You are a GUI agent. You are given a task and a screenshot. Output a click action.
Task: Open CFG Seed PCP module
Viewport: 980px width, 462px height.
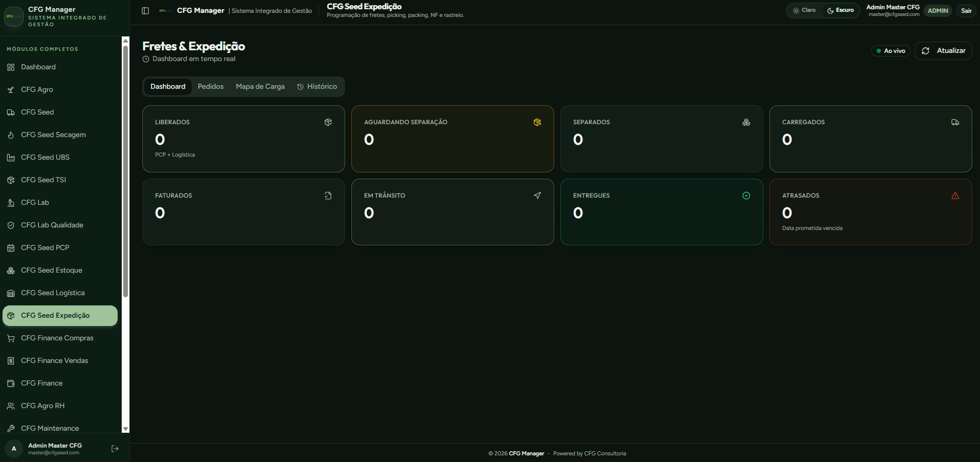(60, 248)
